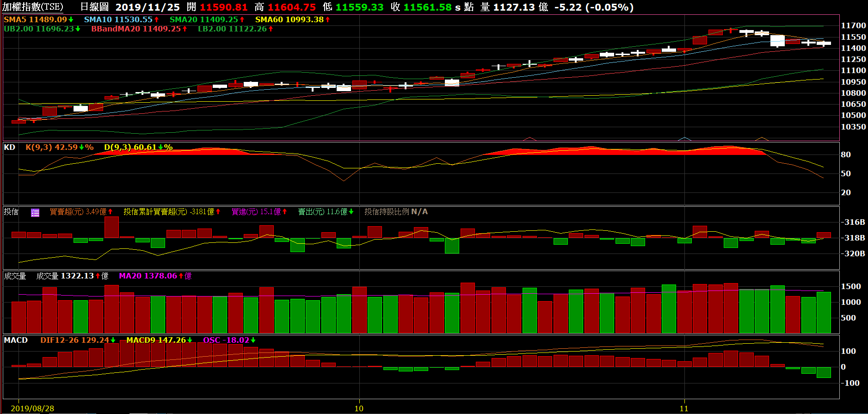Click the UB2.00 11696.23 upper band label
The image size is (868, 414).
(x=42, y=29)
